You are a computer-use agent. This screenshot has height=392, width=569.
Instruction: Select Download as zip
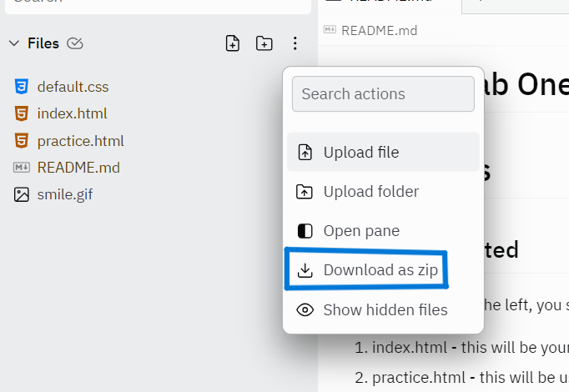(366, 270)
